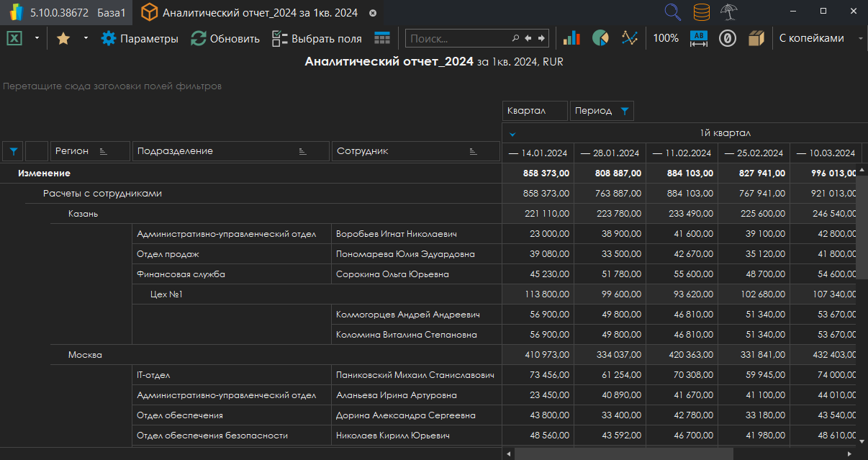
Task: Open the line graph view
Action: (630, 39)
